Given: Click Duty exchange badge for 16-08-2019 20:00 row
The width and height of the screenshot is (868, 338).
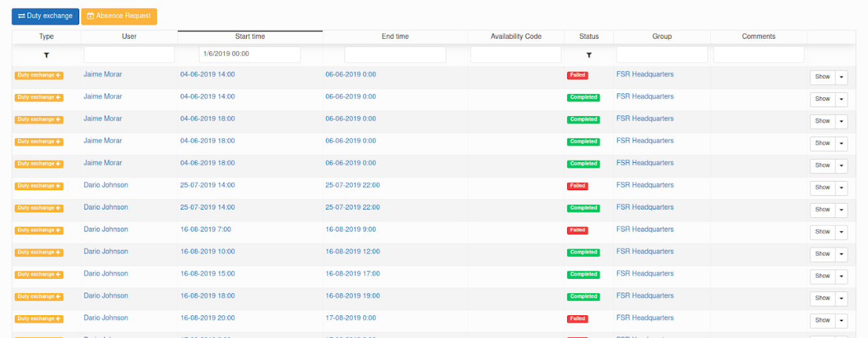Looking at the screenshot, I should (x=39, y=319).
